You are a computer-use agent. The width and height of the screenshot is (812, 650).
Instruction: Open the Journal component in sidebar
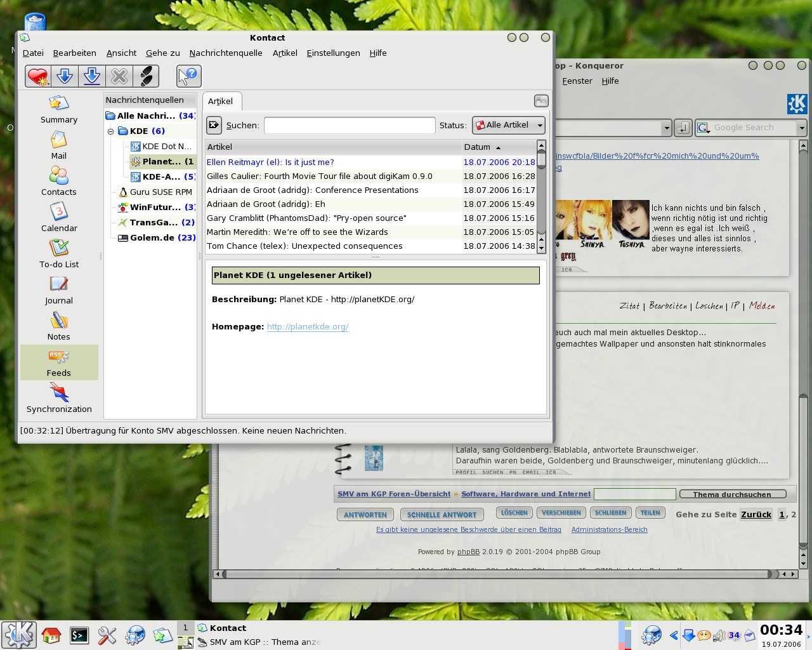59,291
